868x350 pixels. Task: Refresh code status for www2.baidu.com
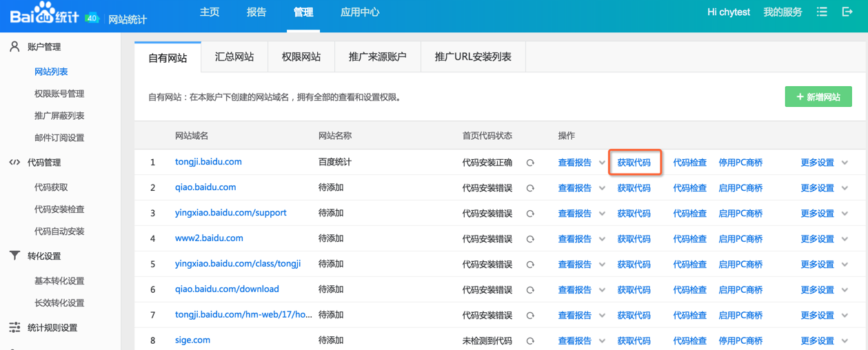[x=530, y=239]
